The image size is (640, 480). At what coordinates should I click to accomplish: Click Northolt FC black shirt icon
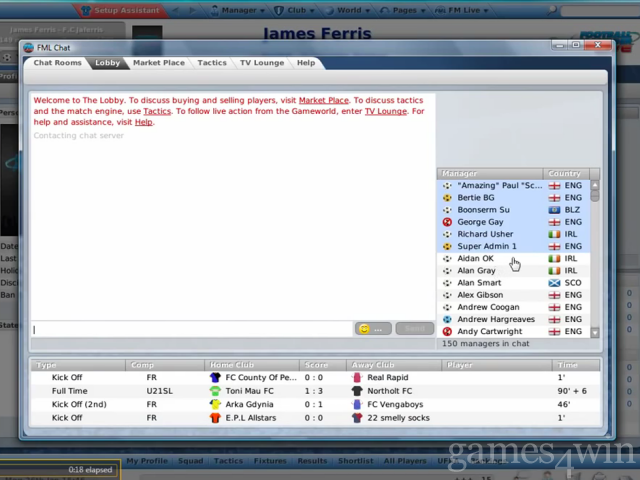point(358,391)
